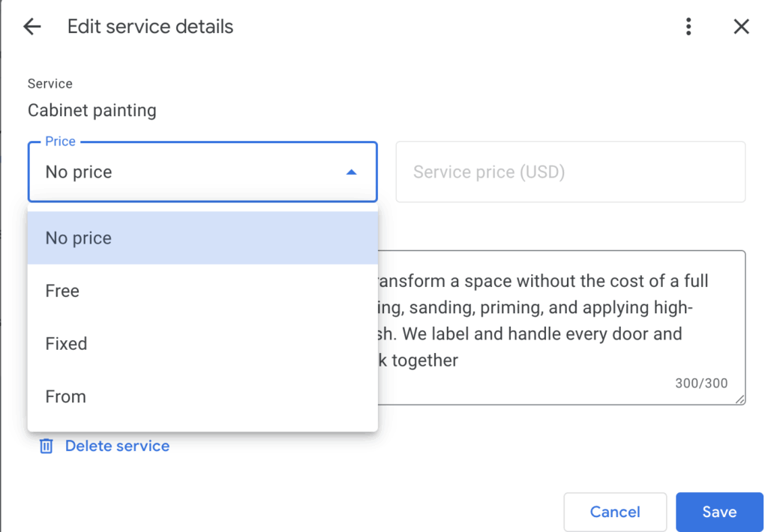The image size is (768, 532).
Task: Collapse the Price dropdown using its arrow
Action: click(351, 172)
